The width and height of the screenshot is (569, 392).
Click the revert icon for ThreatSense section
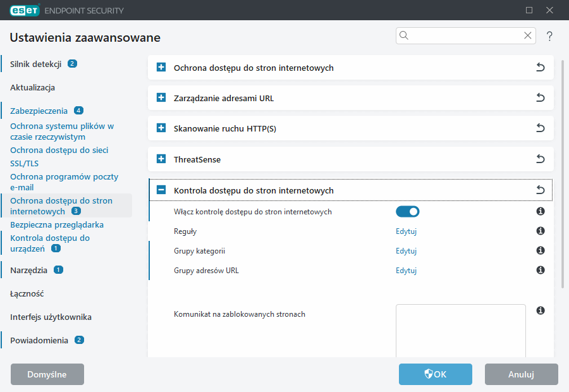click(541, 159)
